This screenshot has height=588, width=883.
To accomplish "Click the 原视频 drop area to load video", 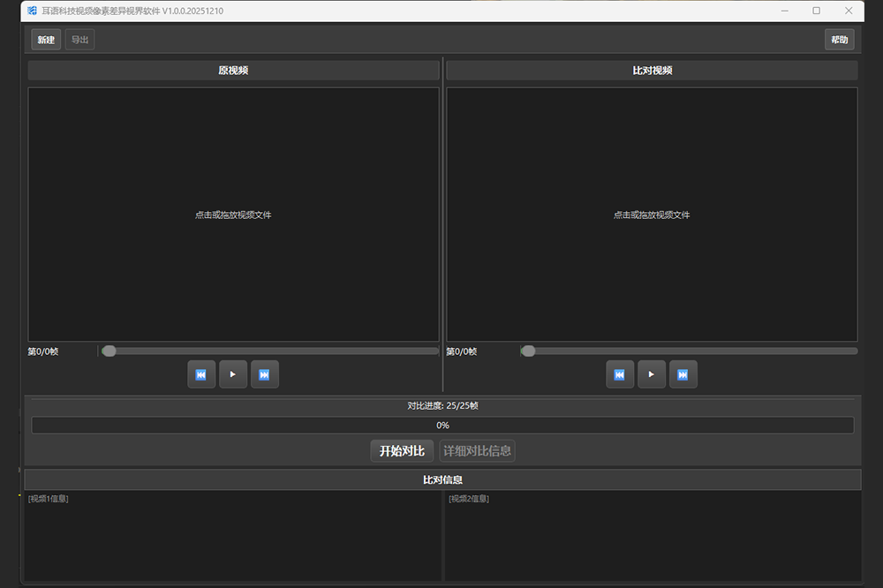I will click(x=233, y=215).
